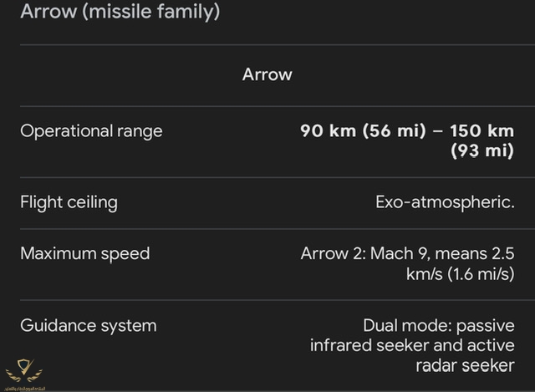Click the 'Guidance system' row label
The width and height of the screenshot is (535, 392).
(89, 326)
